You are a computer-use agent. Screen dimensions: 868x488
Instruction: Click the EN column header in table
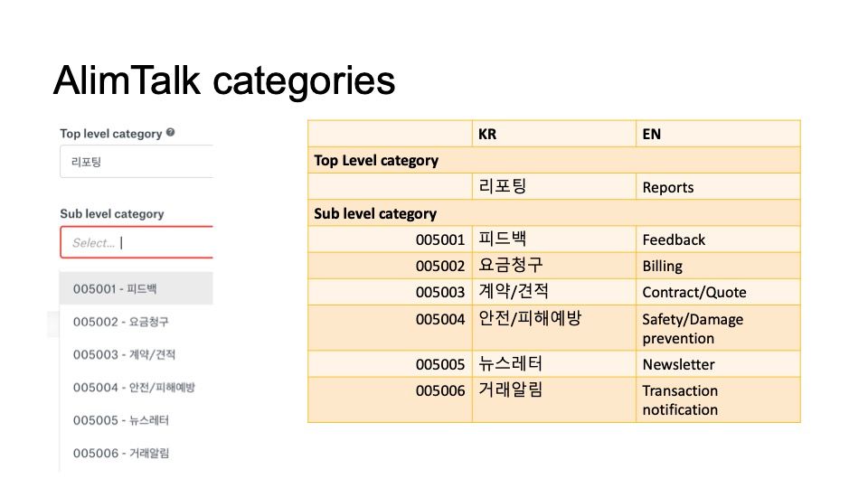pos(718,134)
